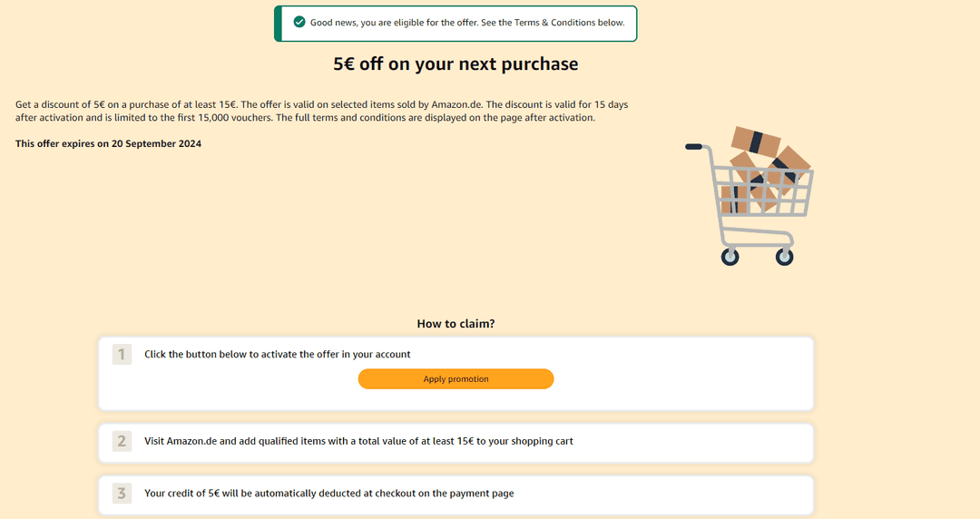Image resolution: width=980 pixels, height=519 pixels.
Task: Click the cardboard boxes in the cart
Action: pos(766,168)
